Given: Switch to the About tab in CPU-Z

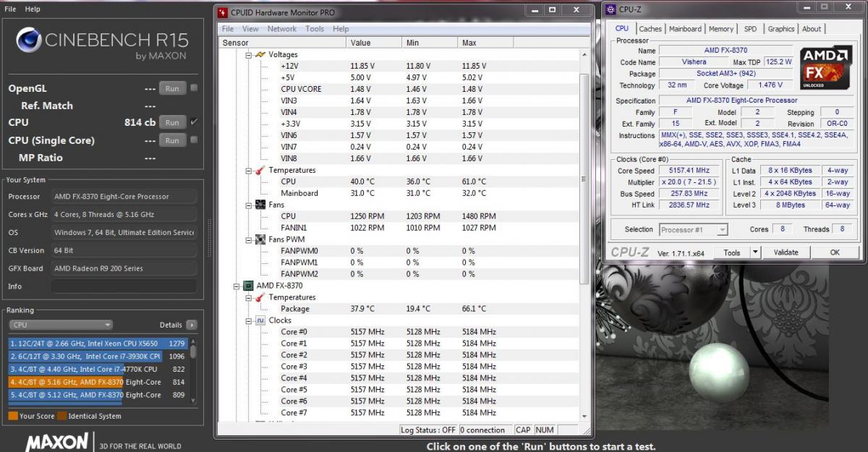Looking at the screenshot, I should point(812,29).
